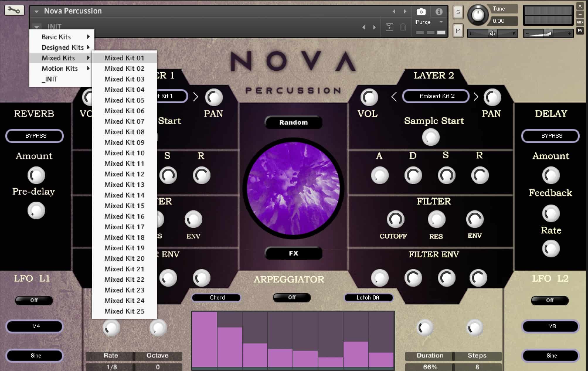
Task: Adjust the header pan L-R slider
Action: click(x=492, y=33)
